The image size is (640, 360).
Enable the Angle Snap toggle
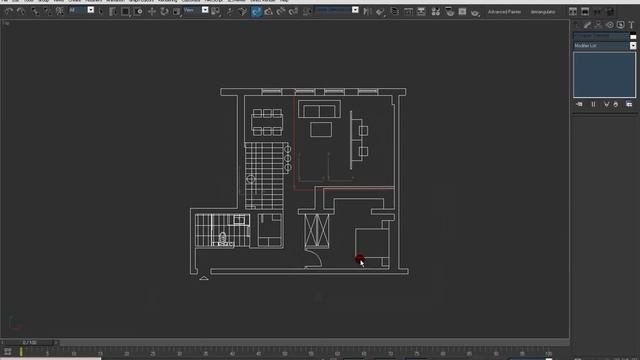click(268, 12)
